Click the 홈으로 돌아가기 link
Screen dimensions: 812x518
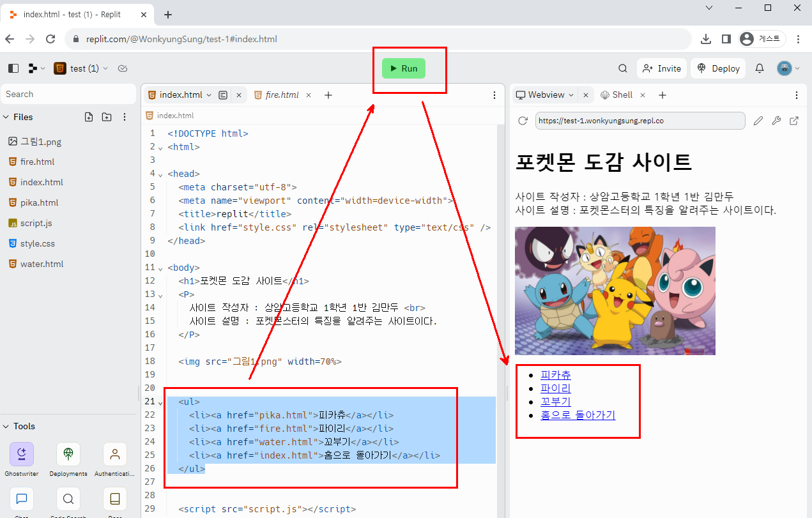(578, 415)
